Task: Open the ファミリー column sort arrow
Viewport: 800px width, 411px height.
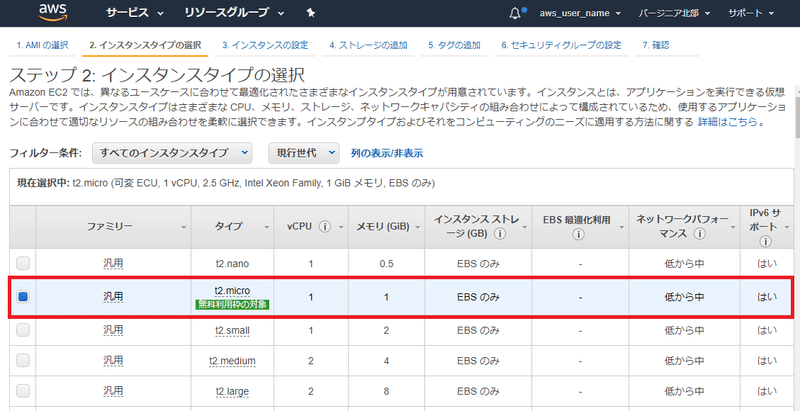Action: pyautogui.click(x=184, y=227)
